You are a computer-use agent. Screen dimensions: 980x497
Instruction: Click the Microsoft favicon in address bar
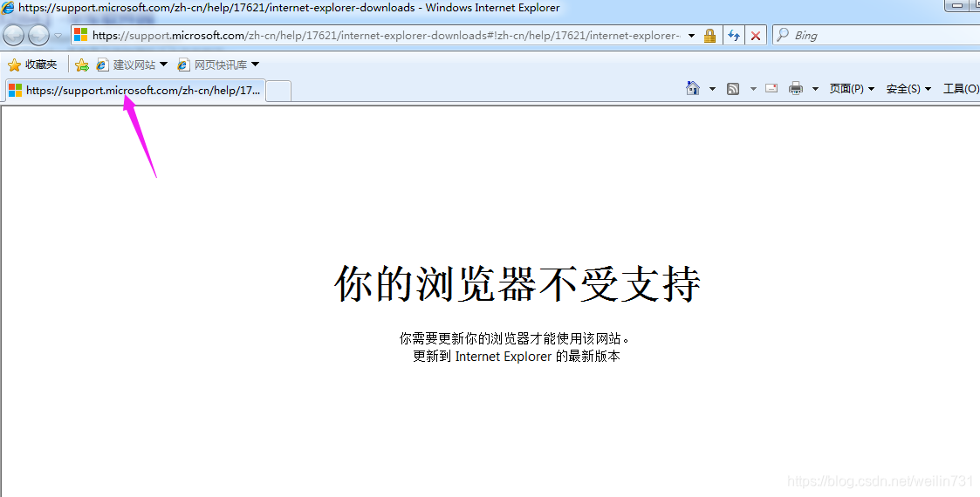(x=80, y=35)
